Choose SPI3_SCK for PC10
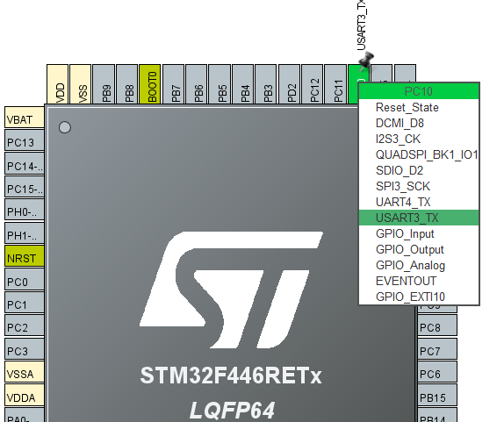This screenshot has height=422, width=504. pos(419,186)
